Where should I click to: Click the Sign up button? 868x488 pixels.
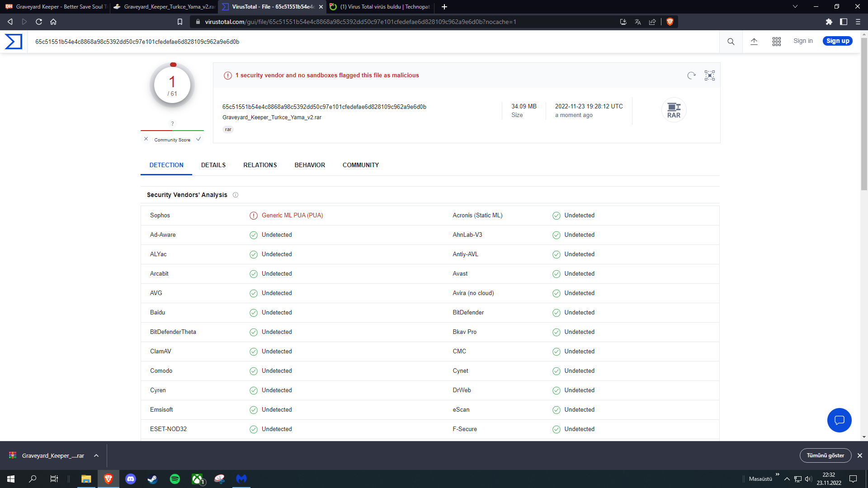pyautogui.click(x=837, y=41)
